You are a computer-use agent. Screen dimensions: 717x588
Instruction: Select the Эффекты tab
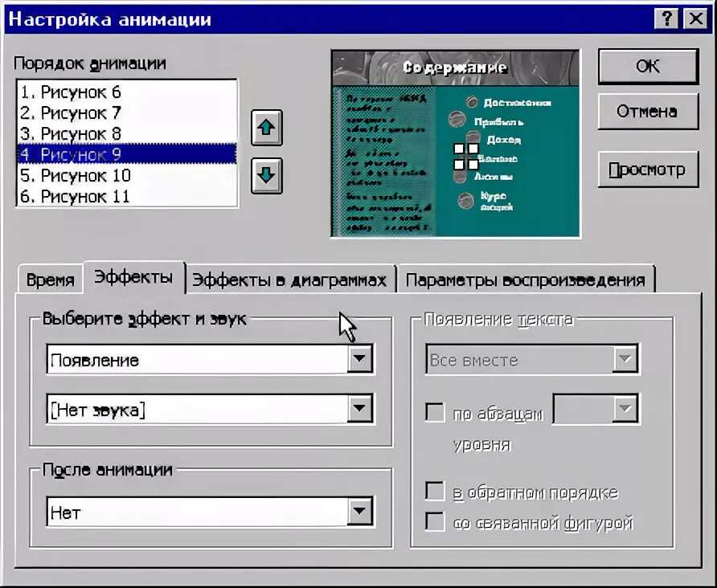tap(133, 277)
